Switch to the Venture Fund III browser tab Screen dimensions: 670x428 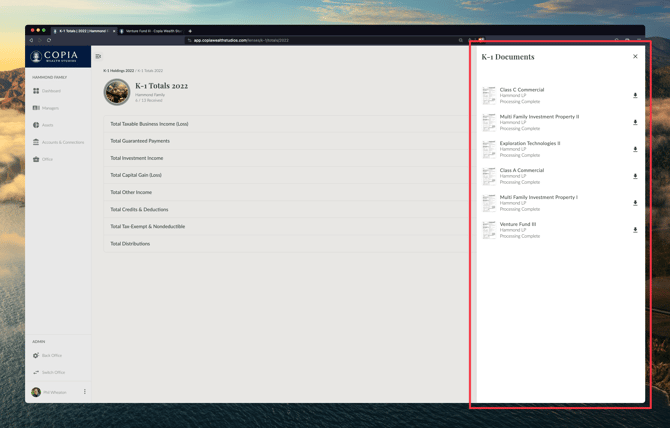(x=152, y=31)
